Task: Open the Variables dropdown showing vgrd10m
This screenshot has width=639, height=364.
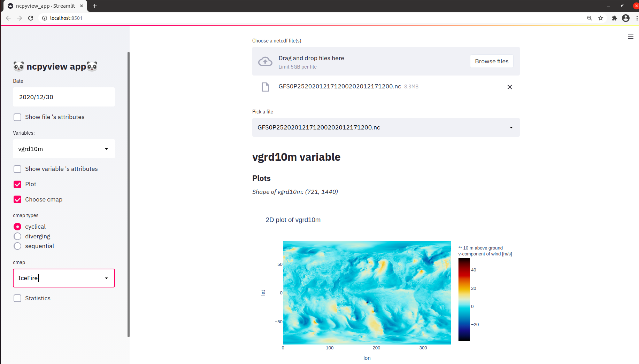Action: click(64, 149)
